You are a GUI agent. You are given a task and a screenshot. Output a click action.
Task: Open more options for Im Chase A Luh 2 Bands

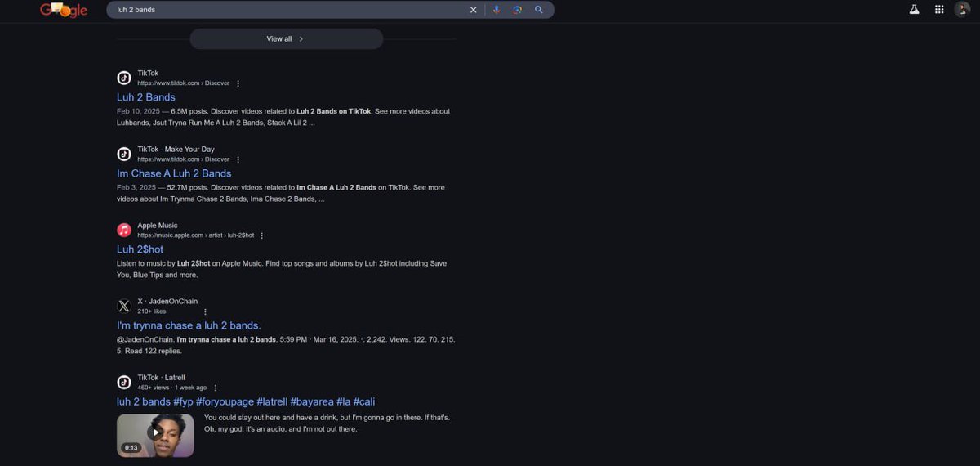pyautogui.click(x=238, y=159)
